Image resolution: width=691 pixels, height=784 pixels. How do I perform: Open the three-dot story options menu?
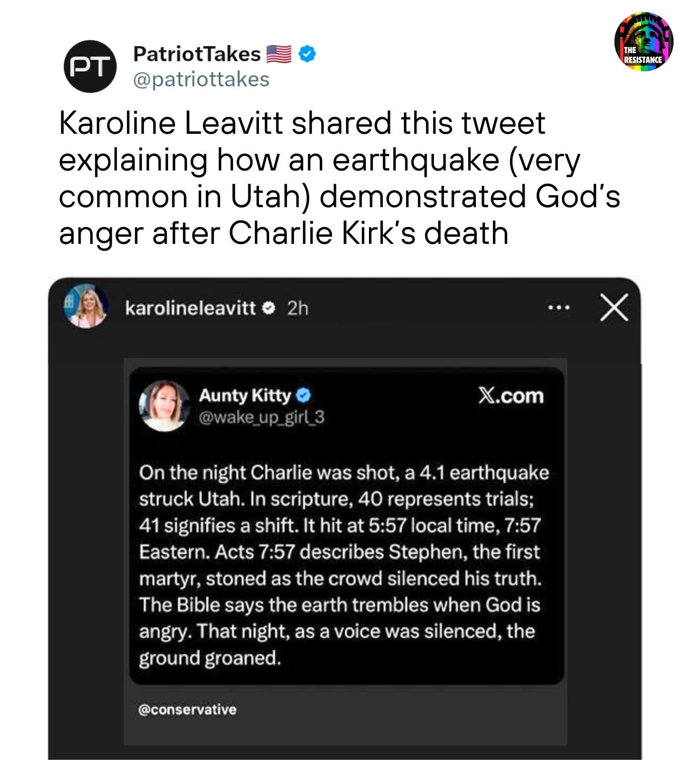559,308
